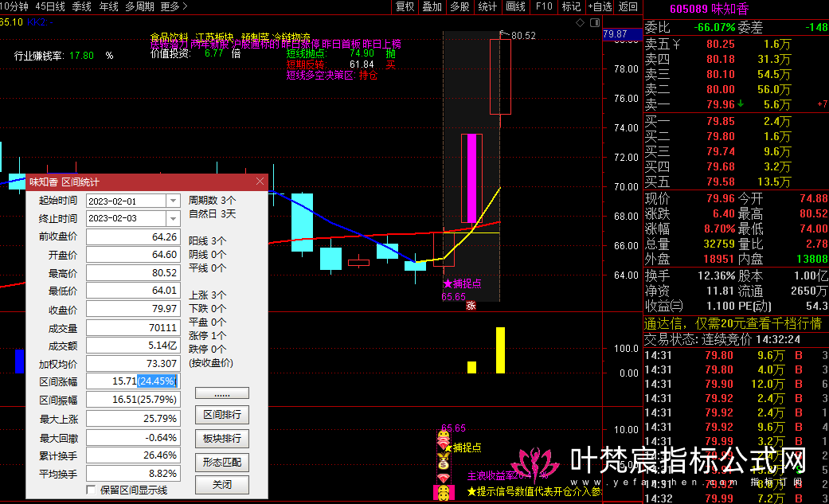
Task: Click the 卖五 price 80.25
Action: pos(721,45)
